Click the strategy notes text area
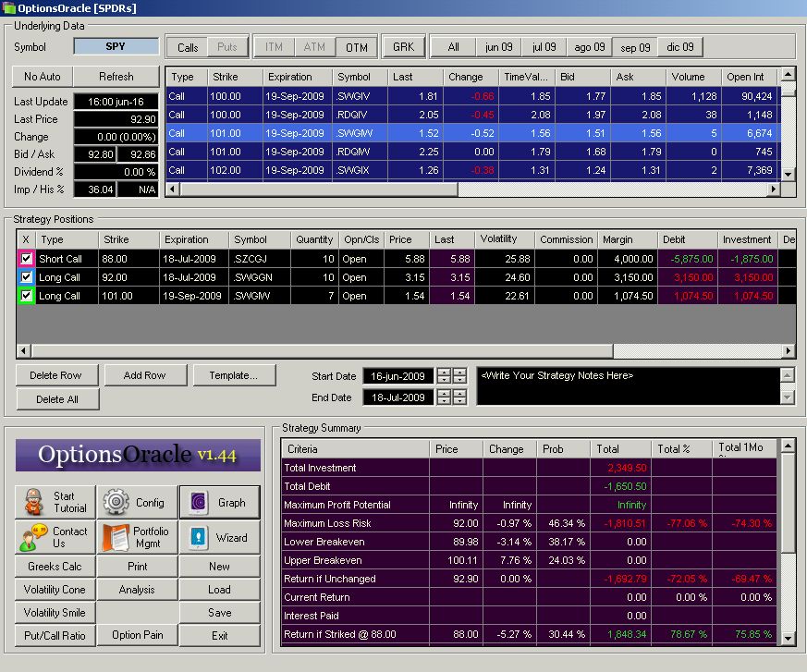Screen dimensions: 807x672 click(x=629, y=385)
